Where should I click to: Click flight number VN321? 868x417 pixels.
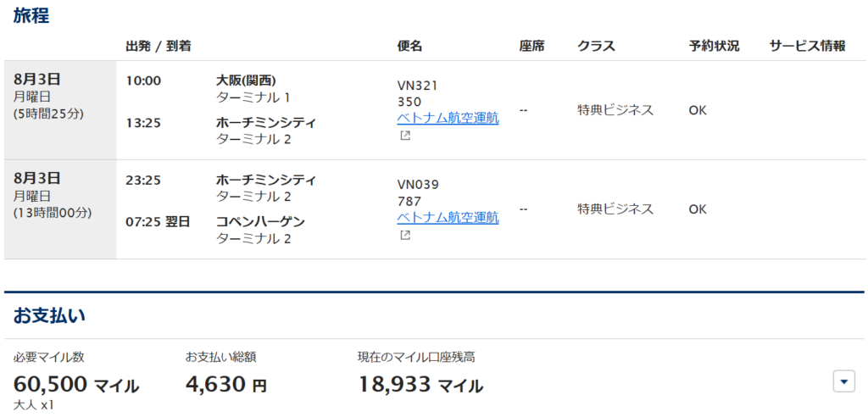(418, 85)
